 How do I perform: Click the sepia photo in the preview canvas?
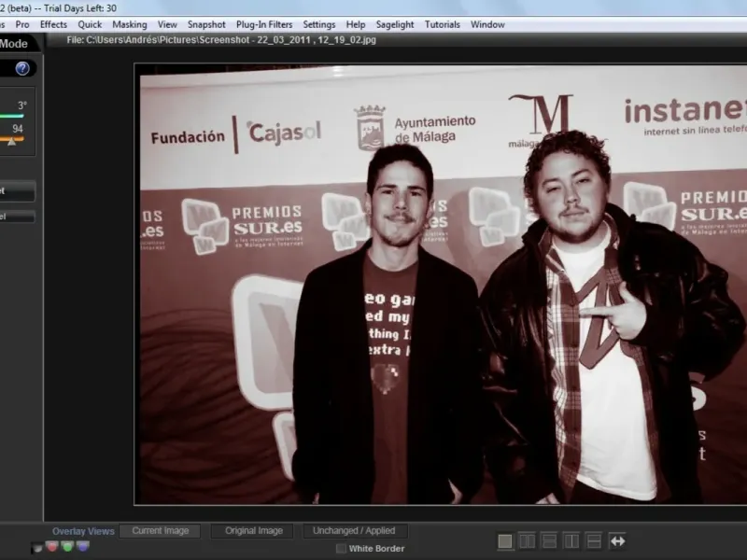441,285
